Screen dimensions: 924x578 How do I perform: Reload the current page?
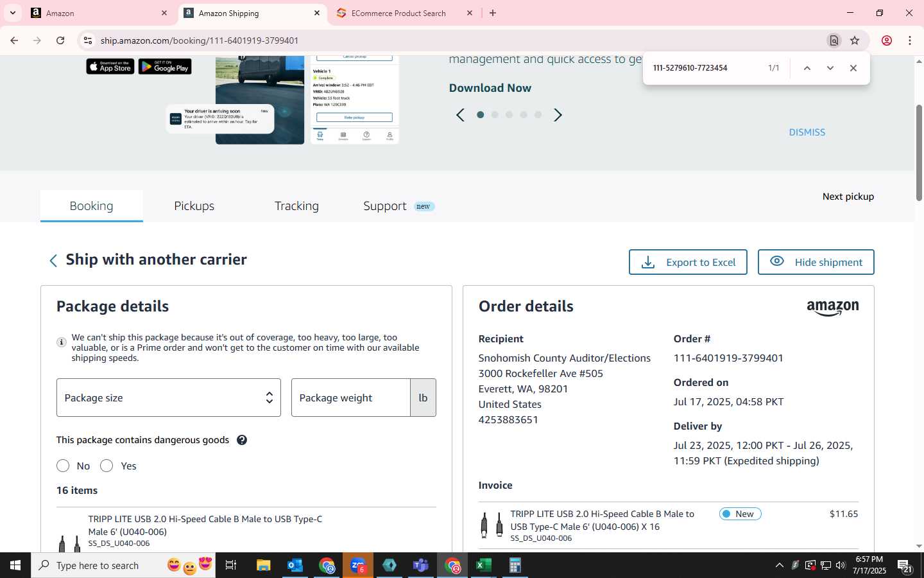(60, 40)
